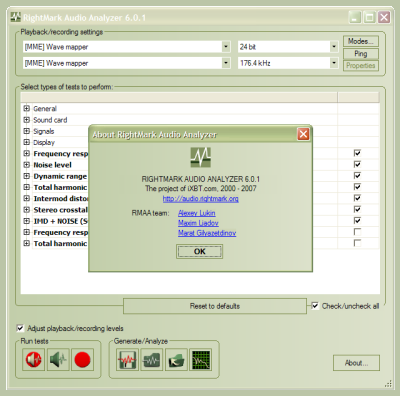Open the 176.4 kHz sample rate dropdown

(x=334, y=63)
